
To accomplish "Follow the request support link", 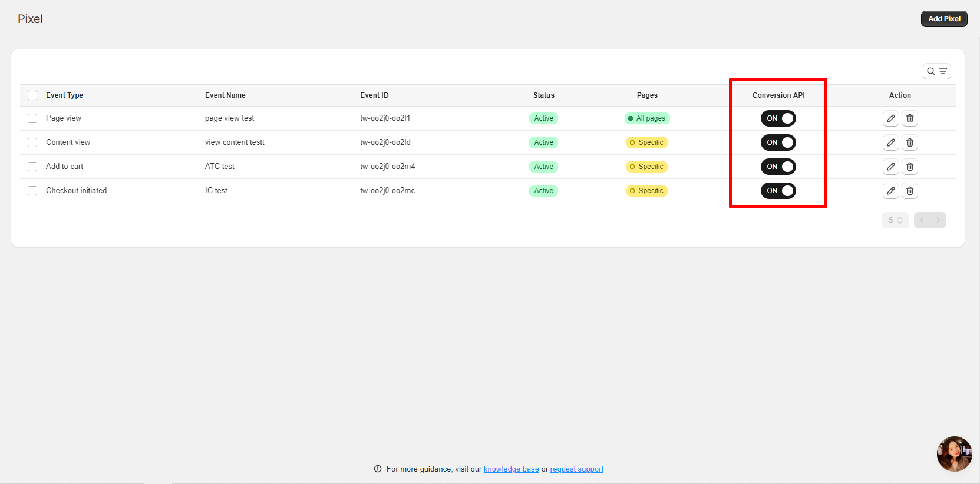I will (576, 469).
